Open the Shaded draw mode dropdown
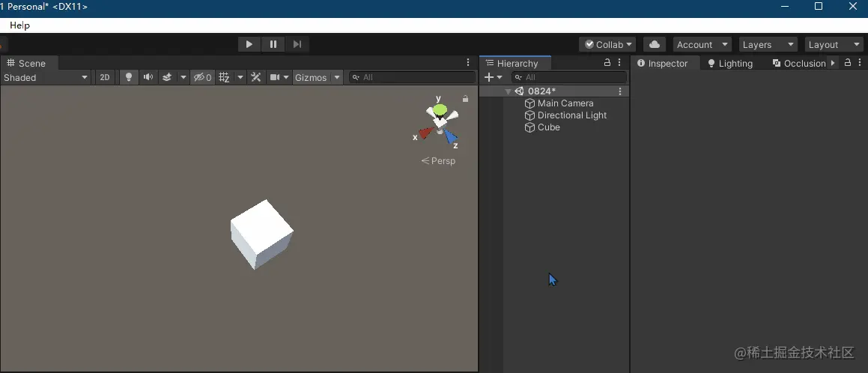Image resolution: width=868 pixels, height=373 pixels. (x=46, y=77)
